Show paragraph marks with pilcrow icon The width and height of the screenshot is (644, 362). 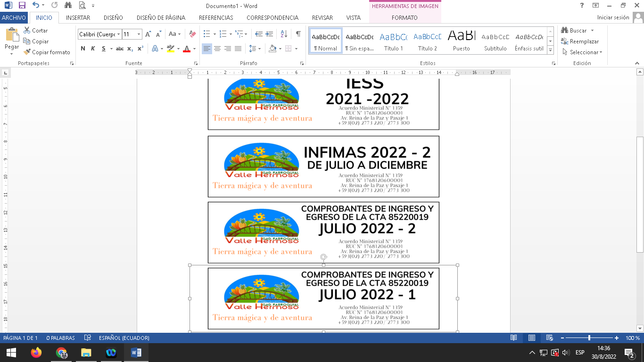pos(298,34)
